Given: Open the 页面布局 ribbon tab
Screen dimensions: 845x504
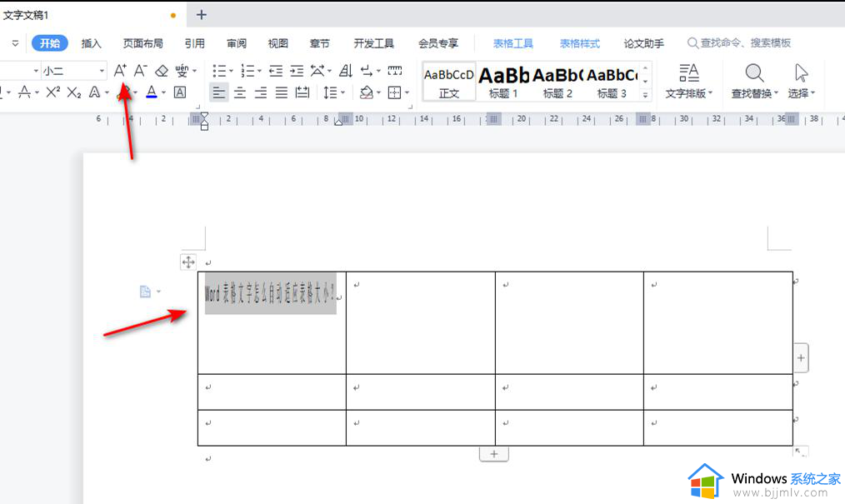Looking at the screenshot, I should point(142,43).
